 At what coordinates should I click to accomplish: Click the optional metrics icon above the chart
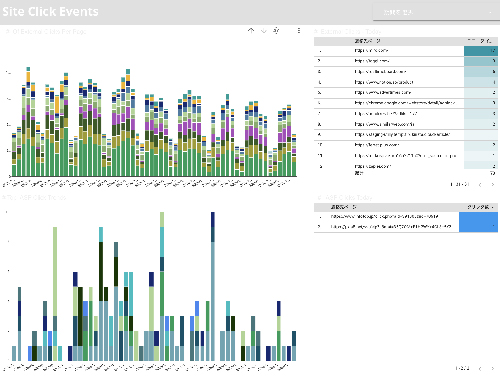(276, 31)
